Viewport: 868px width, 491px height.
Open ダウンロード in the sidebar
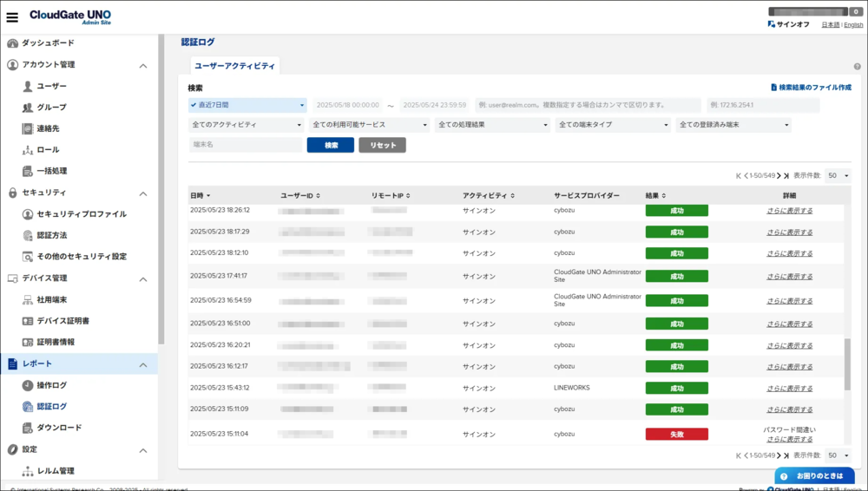(59, 428)
